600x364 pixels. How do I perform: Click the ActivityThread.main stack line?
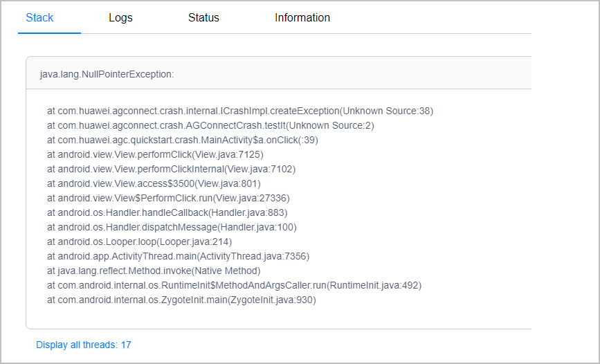pos(179,257)
